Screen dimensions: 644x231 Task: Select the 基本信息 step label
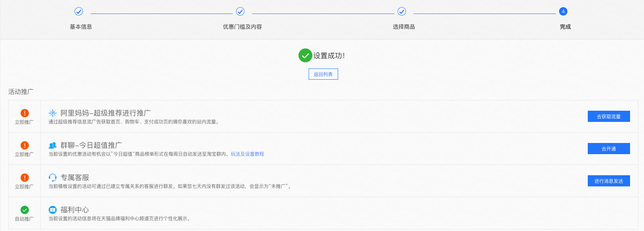[x=81, y=27]
